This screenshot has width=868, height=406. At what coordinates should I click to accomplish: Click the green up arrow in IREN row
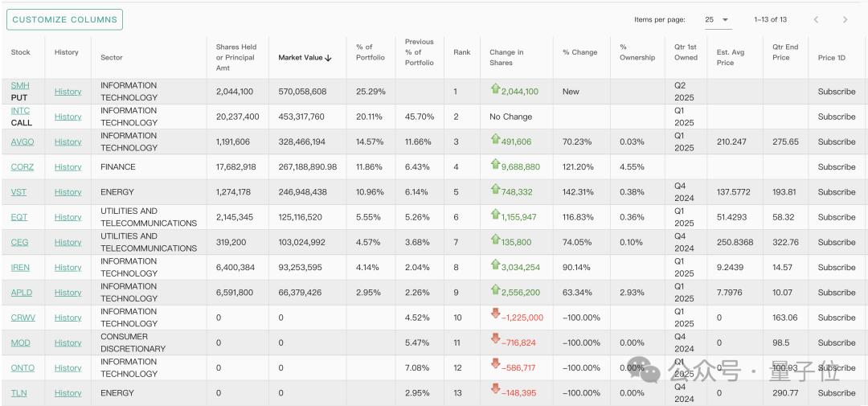(x=495, y=265)
